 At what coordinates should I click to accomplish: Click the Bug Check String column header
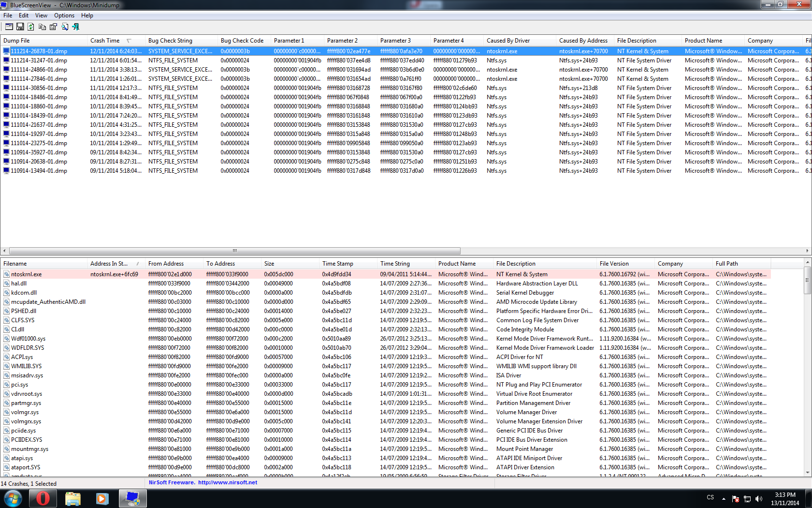coord(181,41)
